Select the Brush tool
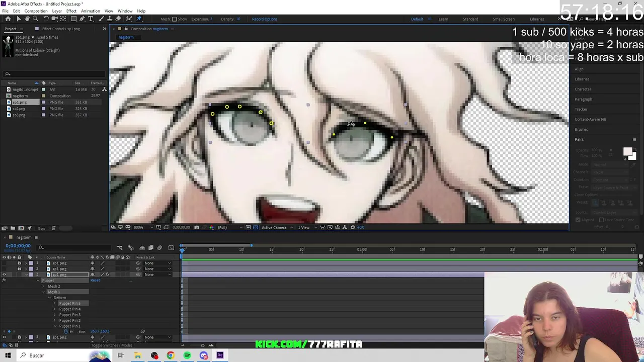Viewport: 644px width, 362px height. [x=101, y=19]
